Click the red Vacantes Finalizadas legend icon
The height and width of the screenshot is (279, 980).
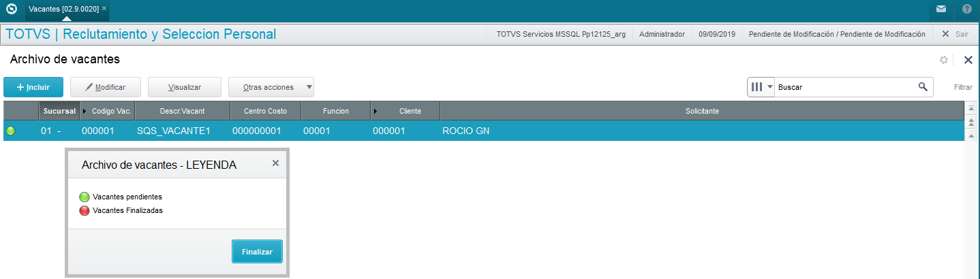tap(85, 210)
